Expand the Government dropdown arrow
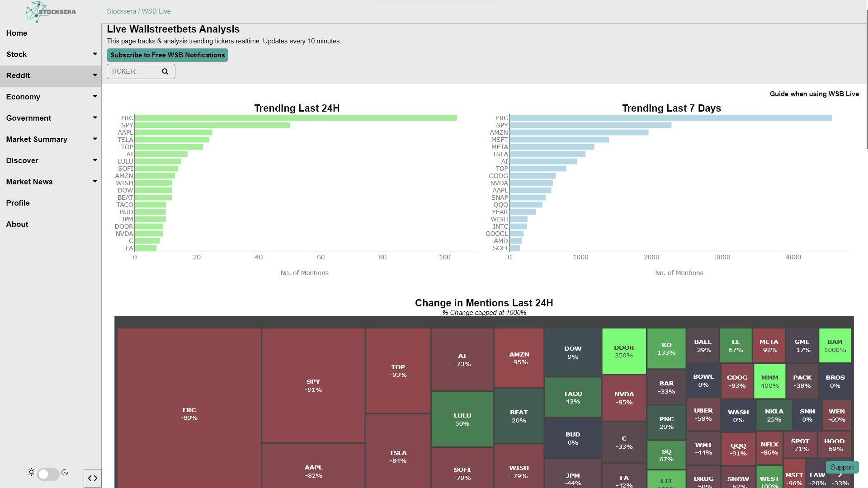 (95, 118)
